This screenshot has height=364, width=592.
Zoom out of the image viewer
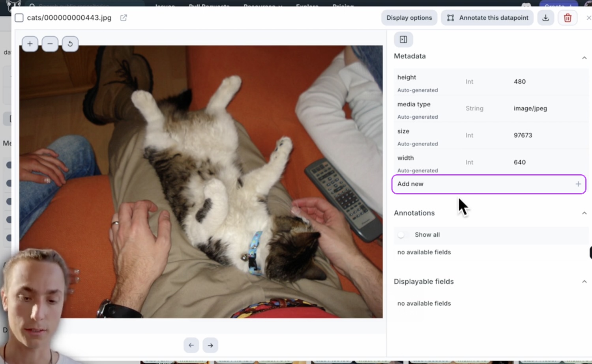click(x=50, y=44)
